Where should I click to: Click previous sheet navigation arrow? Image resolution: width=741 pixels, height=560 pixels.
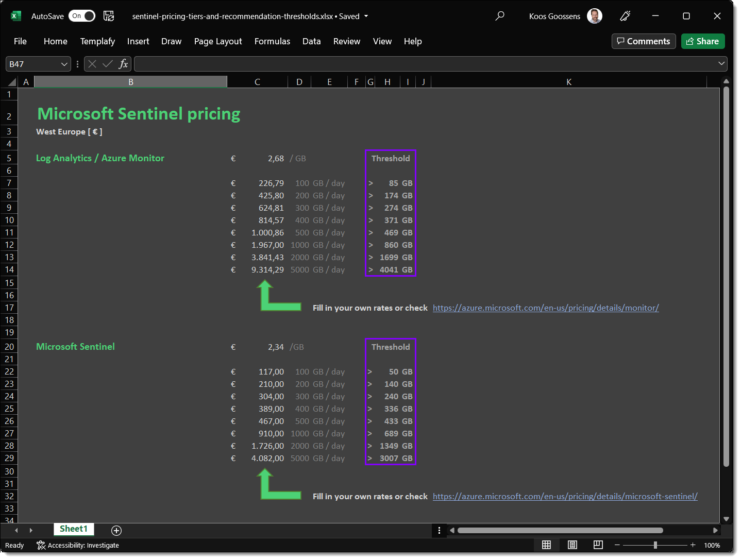click(x=16, y=530)
